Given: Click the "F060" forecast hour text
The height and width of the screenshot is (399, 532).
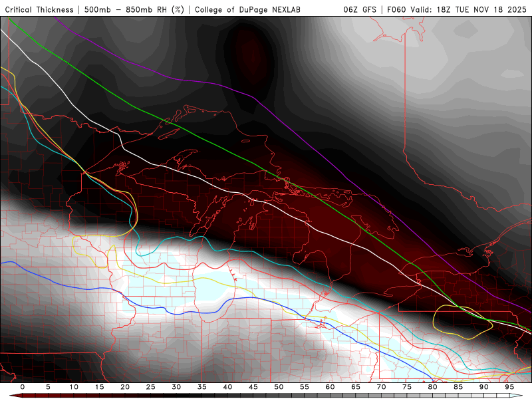Looking at the screenshot, I should (397, 10).
